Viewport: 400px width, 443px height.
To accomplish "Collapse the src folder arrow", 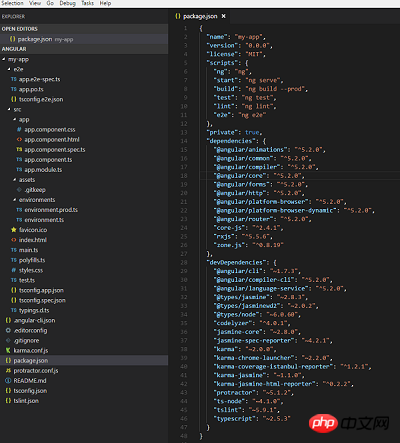I will 9,109.
